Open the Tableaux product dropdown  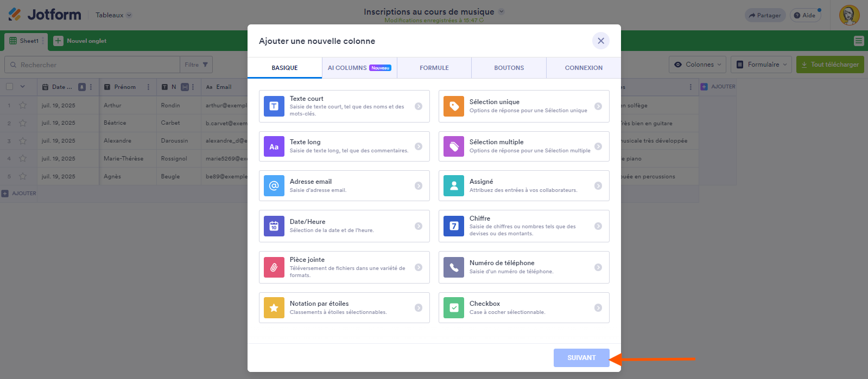[113, 15]
